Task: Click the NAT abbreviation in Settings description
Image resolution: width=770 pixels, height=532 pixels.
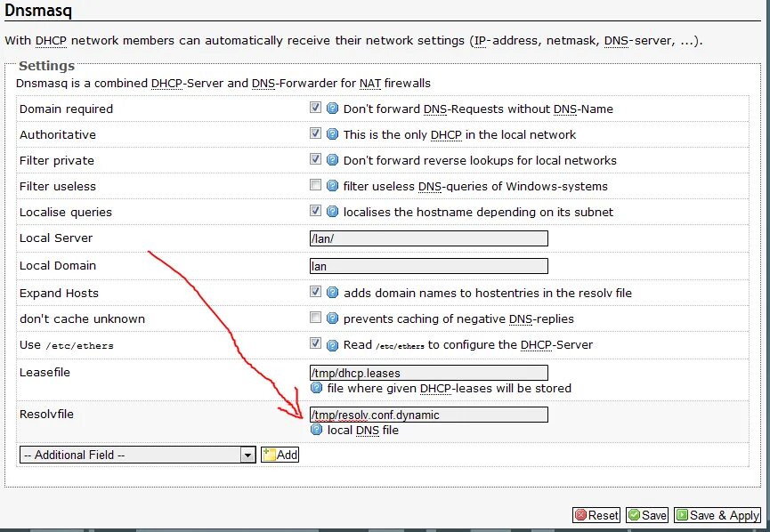Action: (369, 83)
